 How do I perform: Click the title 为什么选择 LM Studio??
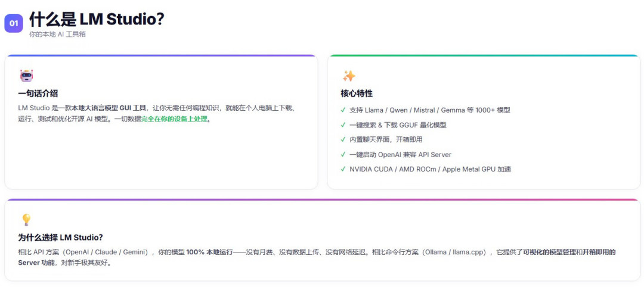[60, 238]
